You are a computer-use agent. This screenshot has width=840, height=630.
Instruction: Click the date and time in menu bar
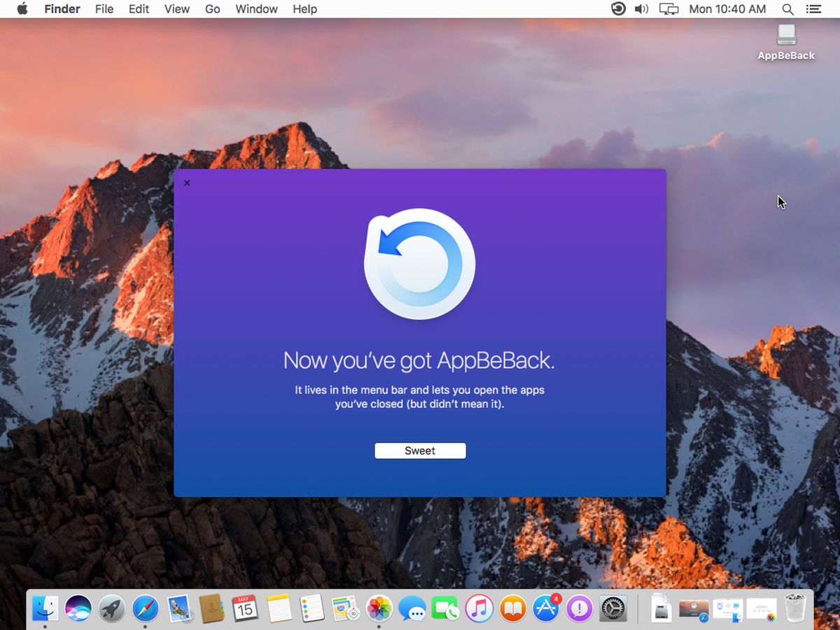point(727,9)
